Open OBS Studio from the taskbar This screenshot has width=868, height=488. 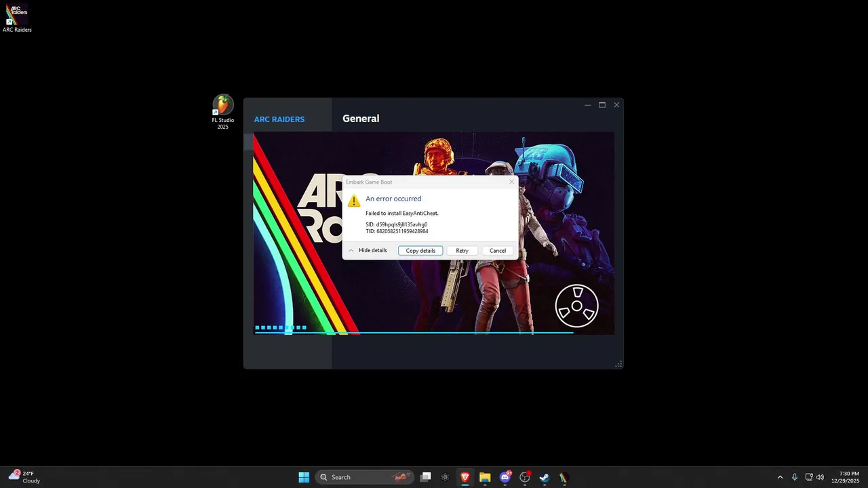coord(525,477)
